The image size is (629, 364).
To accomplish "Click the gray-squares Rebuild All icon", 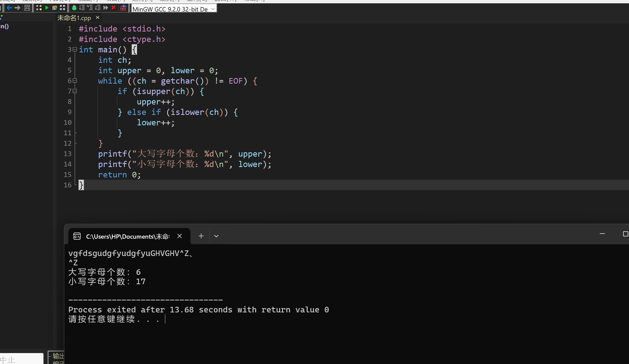I will 62,8.
